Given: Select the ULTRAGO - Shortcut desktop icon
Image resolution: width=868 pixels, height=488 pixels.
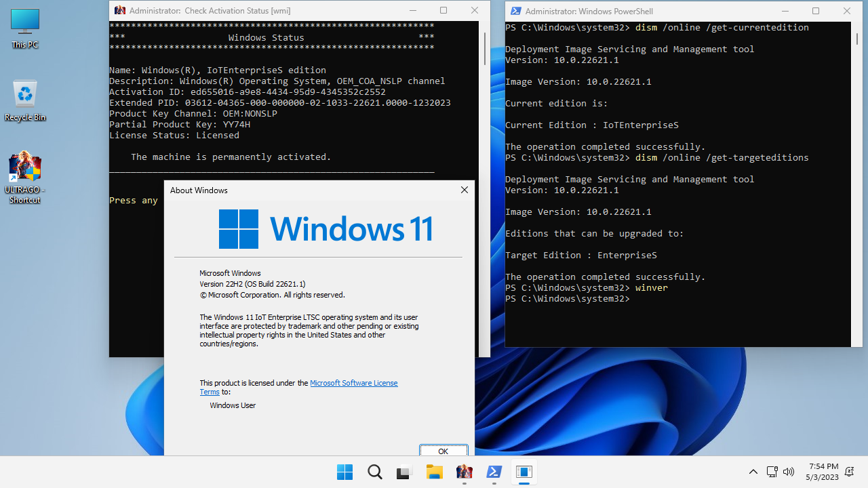Looking at the screenshot, I should (25, 178).
